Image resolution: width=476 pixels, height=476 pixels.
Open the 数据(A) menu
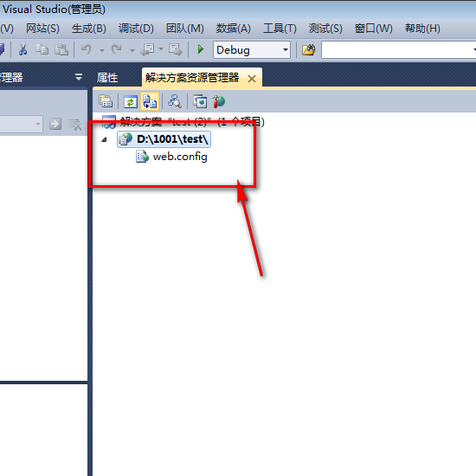tap(233, 29)
